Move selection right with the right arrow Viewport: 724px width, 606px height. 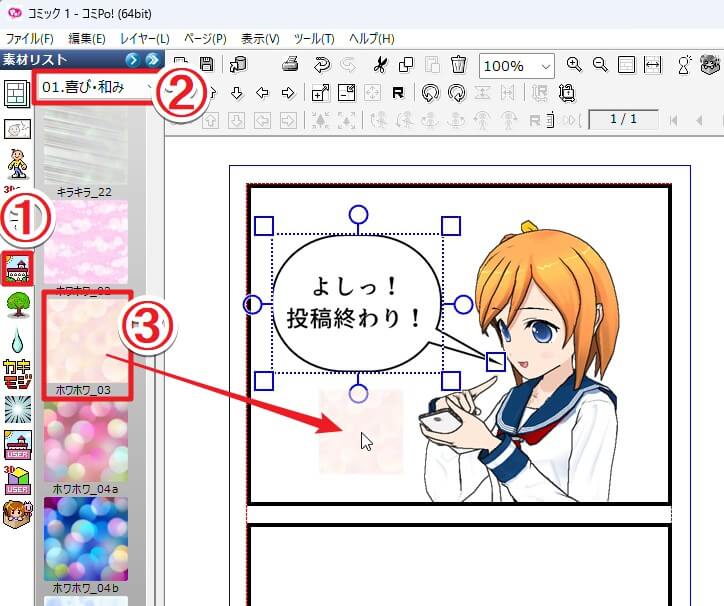pyautogui.click(x=288, y=93)
